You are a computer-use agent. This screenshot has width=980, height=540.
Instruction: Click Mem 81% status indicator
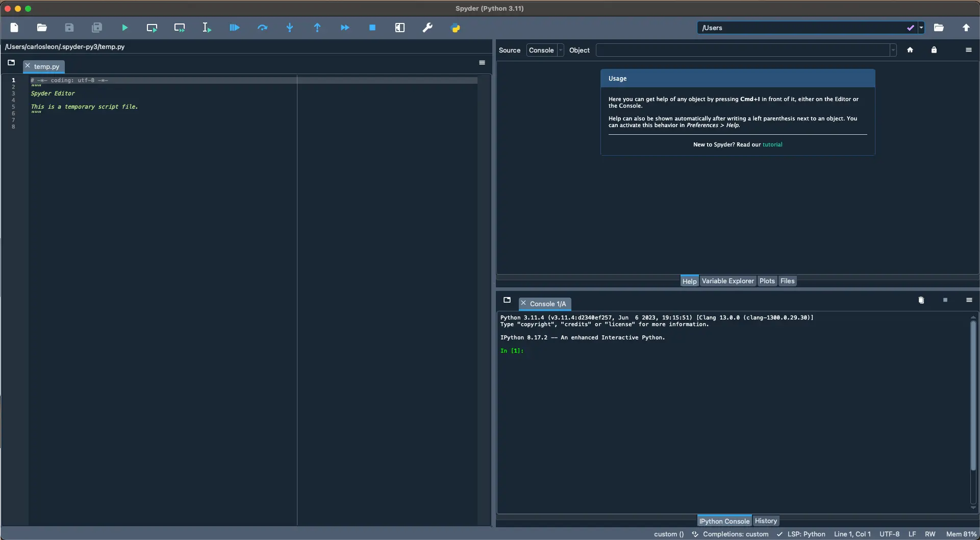click(961, 534)
